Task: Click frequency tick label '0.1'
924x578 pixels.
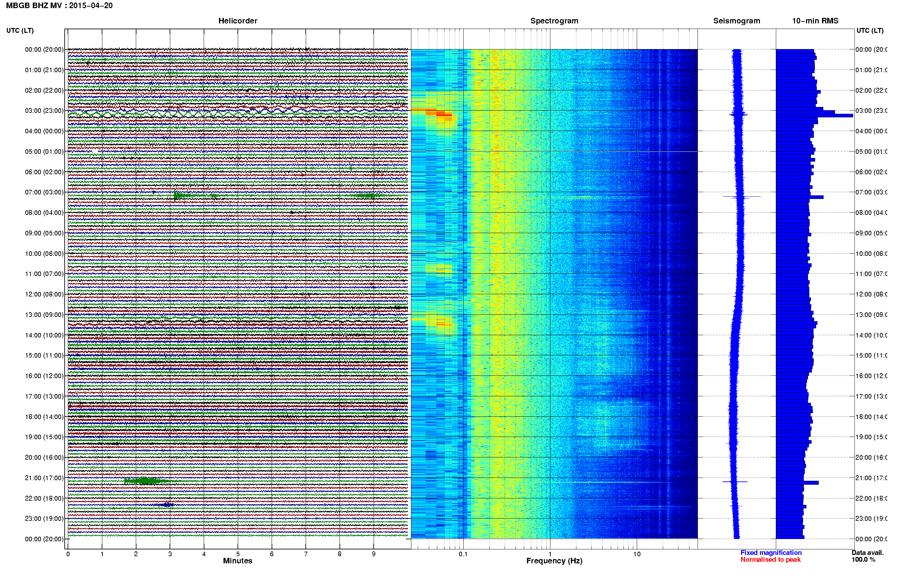Action: click(463, 554)
